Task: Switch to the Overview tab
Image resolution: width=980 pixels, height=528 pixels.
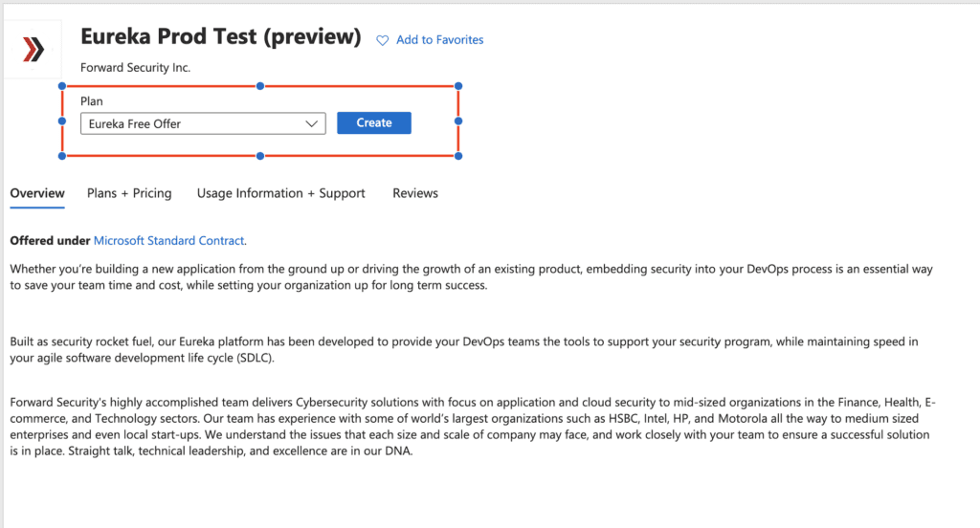Action: point(37,193)
